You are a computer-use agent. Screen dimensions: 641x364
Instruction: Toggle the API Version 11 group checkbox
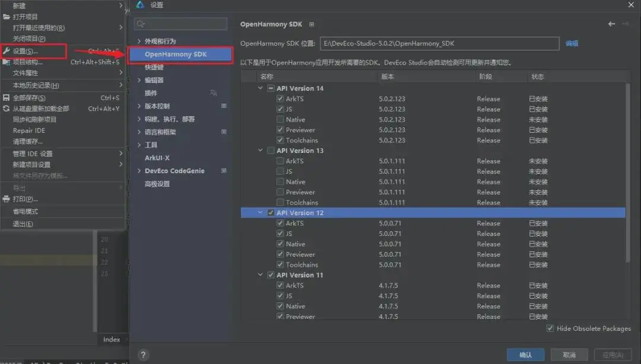271,275
